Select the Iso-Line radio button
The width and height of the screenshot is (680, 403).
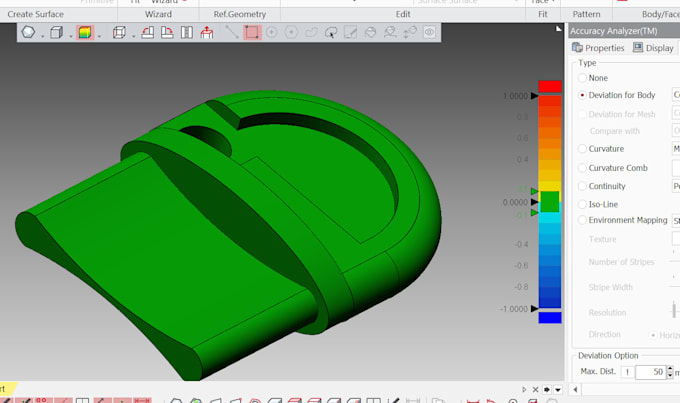(x=582, y=204)
